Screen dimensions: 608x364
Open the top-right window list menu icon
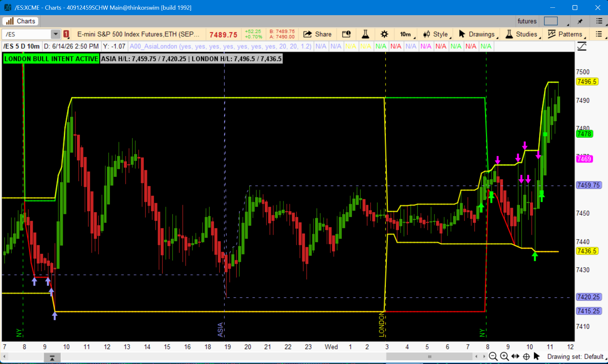point(600,21)
